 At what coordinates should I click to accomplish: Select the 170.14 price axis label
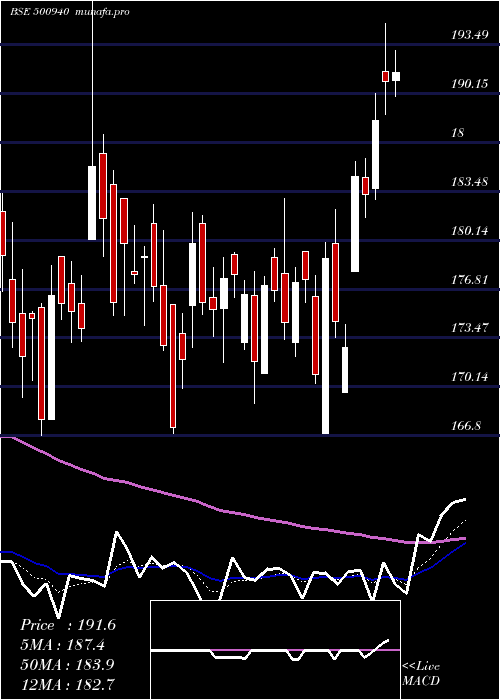pos(469,377)
